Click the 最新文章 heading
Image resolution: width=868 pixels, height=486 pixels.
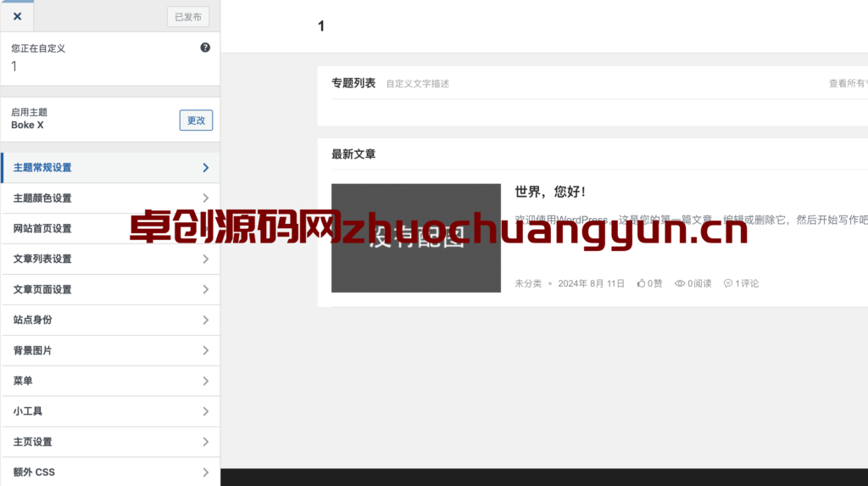pos(353,154)
